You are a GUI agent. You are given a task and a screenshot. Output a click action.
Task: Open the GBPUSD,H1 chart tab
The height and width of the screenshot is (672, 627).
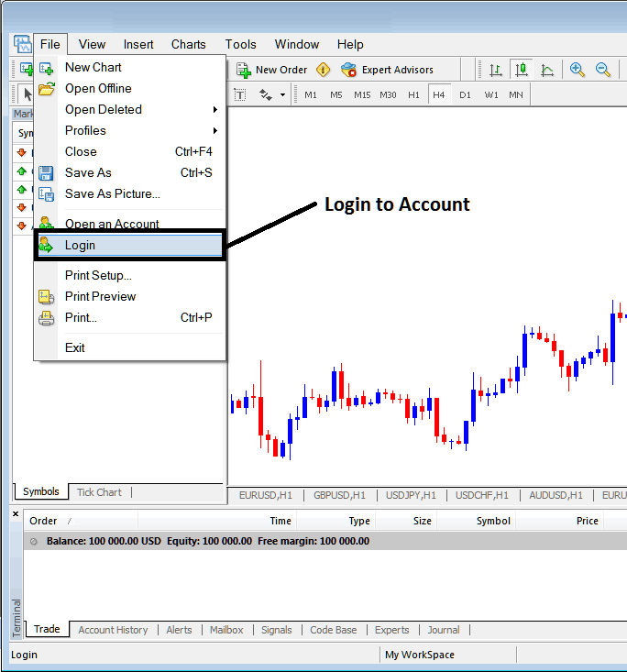(339, 495)
